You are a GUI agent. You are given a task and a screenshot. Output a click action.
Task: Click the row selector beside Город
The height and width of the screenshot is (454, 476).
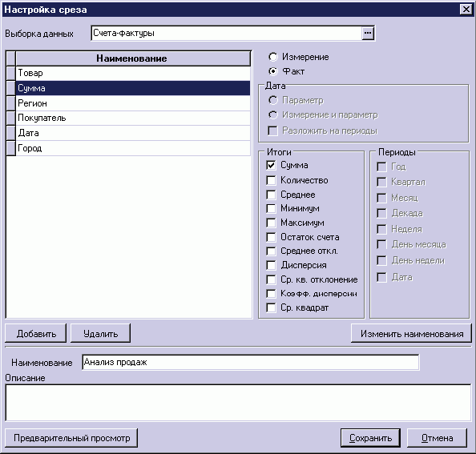tap(11, 148)
